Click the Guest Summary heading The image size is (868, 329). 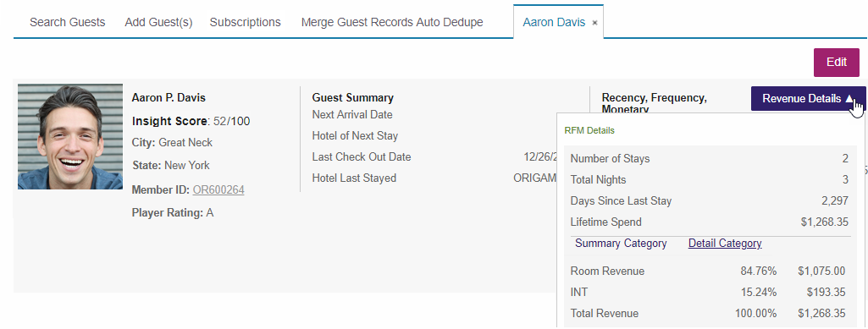click(352, 98)
